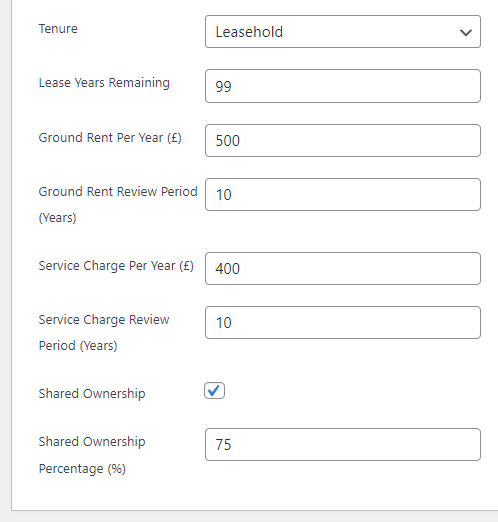Click the Shared Ownership label beside the checkbox

(x=92, y=393)
